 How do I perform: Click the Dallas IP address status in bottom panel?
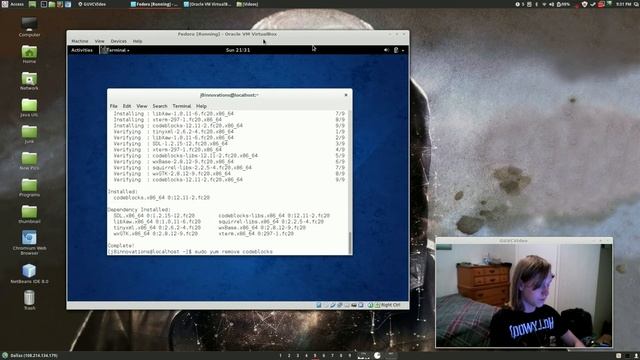(x=30, y=356)
